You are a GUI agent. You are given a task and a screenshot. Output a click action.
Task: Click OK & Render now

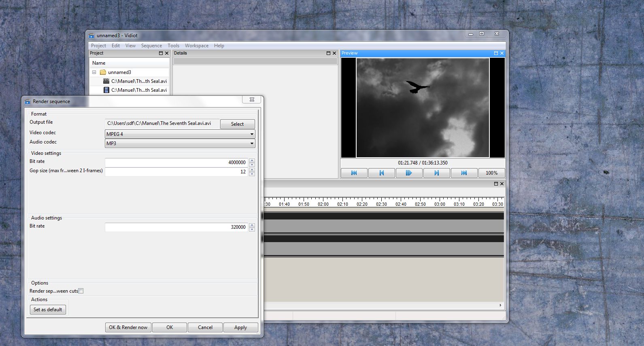128,327
